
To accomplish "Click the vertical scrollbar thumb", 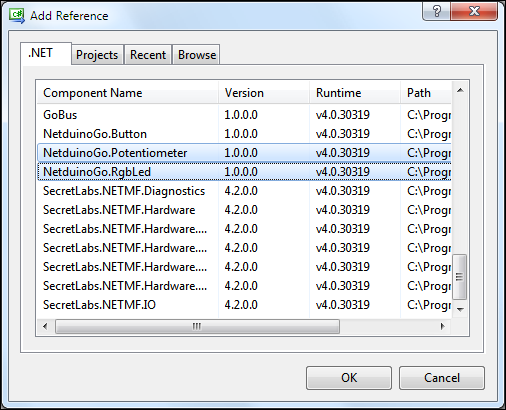I will (460, 277).
